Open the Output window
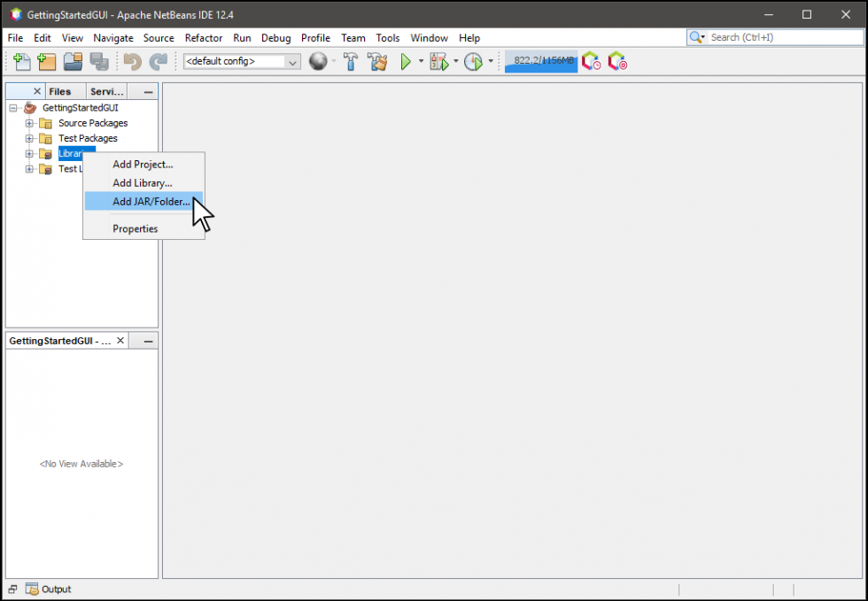 (x=49, y=589)
